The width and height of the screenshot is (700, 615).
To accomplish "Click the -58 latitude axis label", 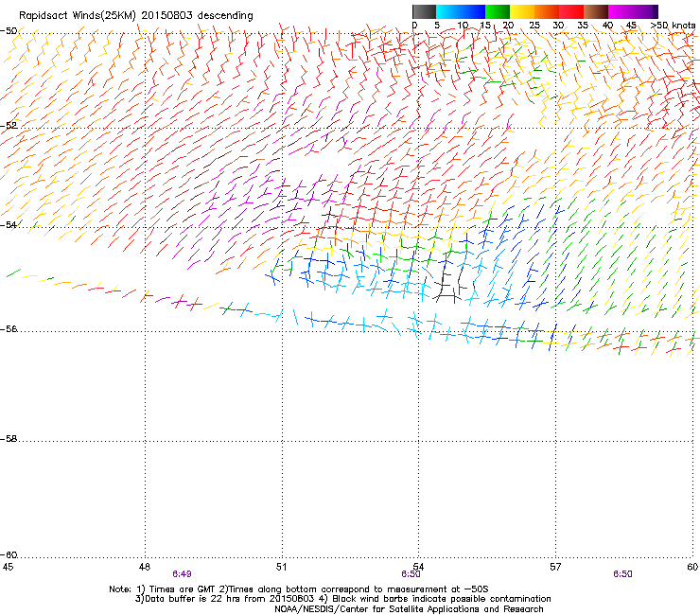I will (9, 439).
